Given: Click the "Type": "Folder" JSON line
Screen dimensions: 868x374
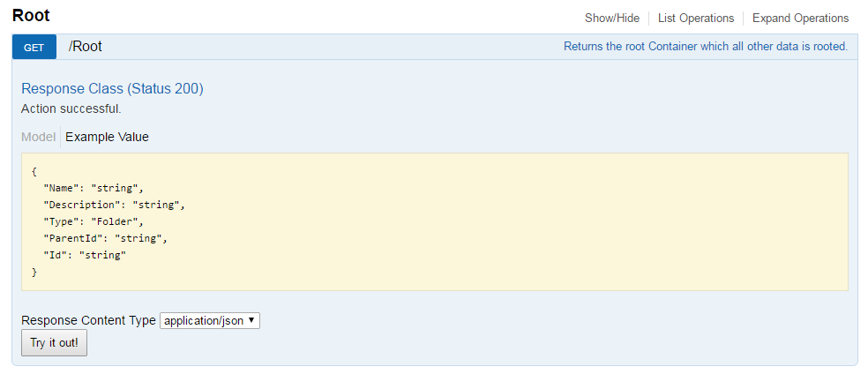Looking at the screenshot, I should tap(94, 222).
